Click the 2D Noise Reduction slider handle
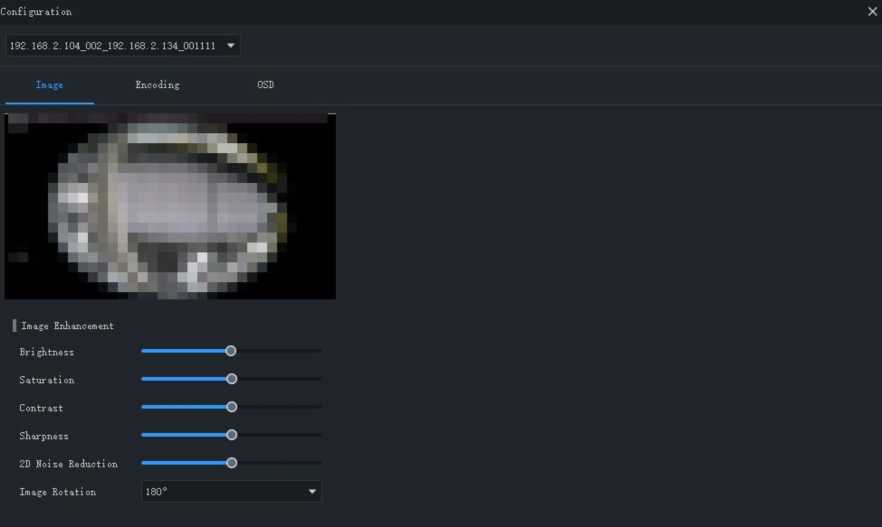Screen dimensions: 882x527 (x=232, y=463)
